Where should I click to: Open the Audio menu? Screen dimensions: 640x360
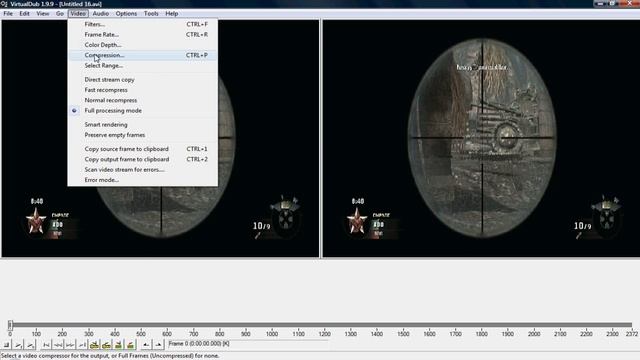point(100,13)
